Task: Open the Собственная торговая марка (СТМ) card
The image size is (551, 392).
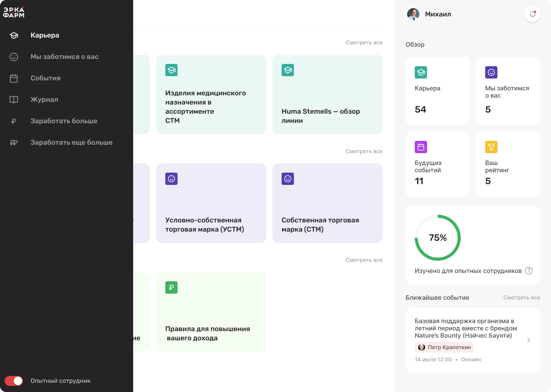Action: tap(328, 203)
